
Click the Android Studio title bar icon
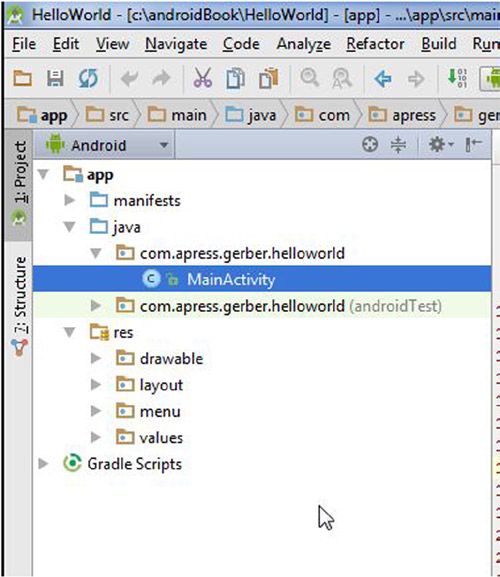tap(15, 15)
